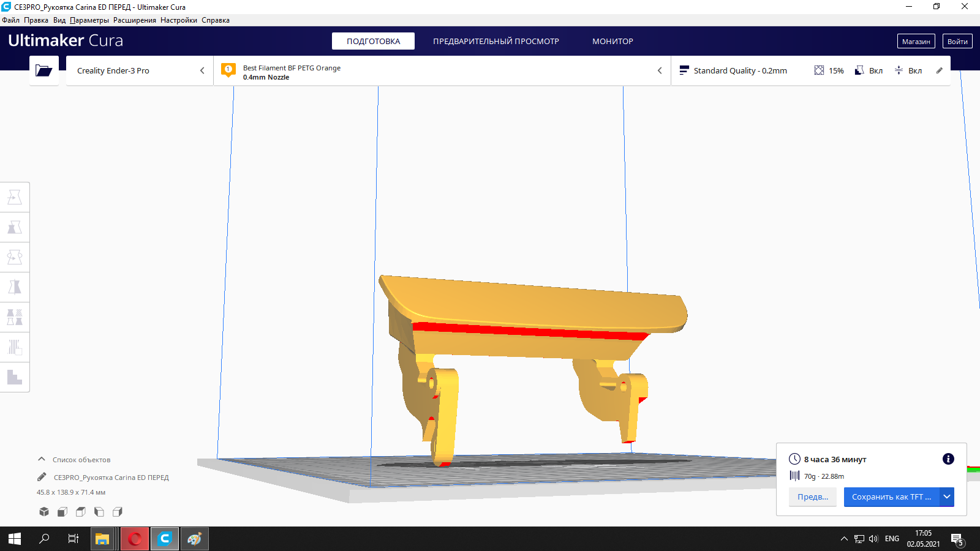Switch to the ПОДГОТОВКА stage tab
The height and width of the screenshot is (551, 980).
coord(374,41)
